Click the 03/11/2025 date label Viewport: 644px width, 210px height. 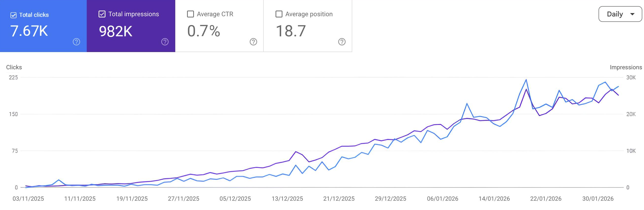[x=28, y=199]
